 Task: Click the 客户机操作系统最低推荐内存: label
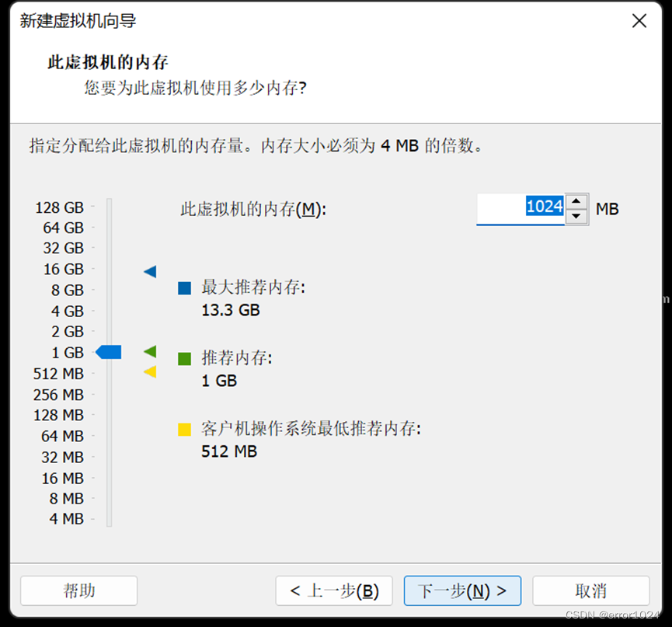coord(312,428)
